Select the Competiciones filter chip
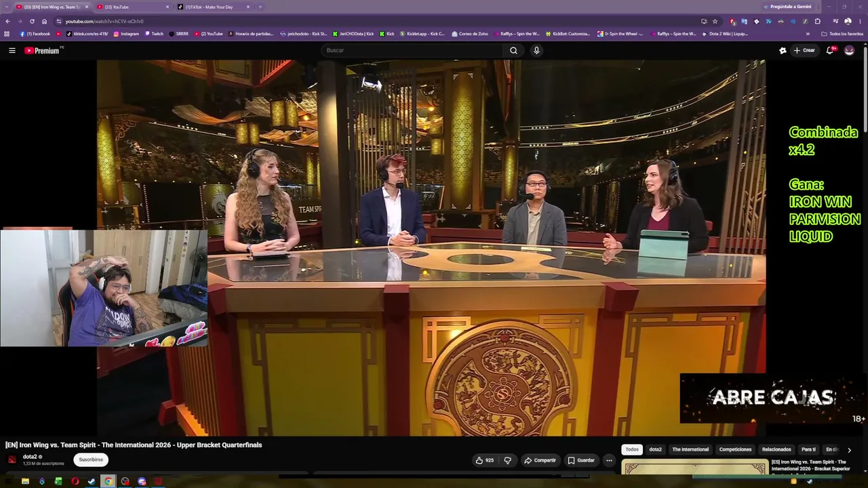Image resolution: width=868 pixels, height=488 pixels. (x=735, y=449)
